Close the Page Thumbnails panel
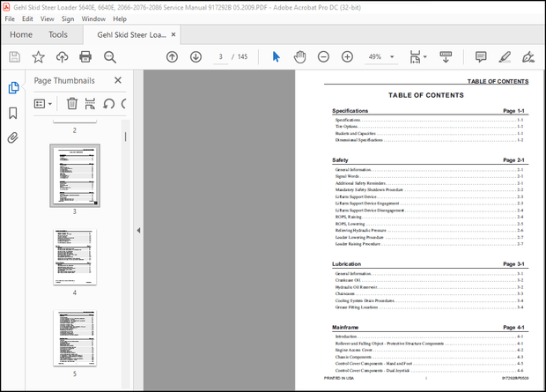The width and height of the screenshot is (546, 392). tap(118, 80)
